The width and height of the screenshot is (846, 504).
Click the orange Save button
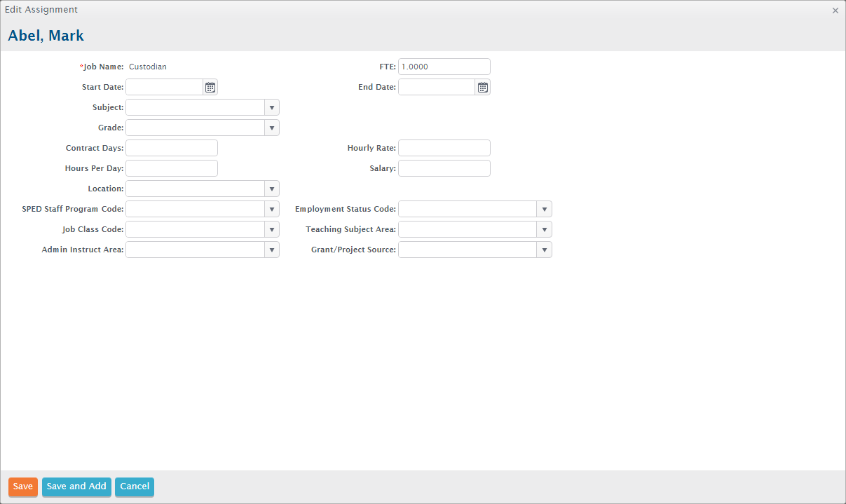[23, 486]
